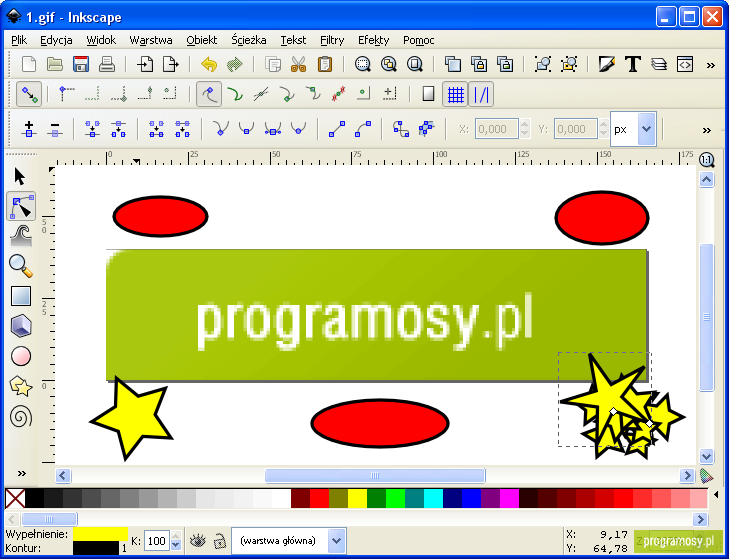Screen dimensions: 729x559
Task: Open the px units dropdown
Action: point(647,129)
